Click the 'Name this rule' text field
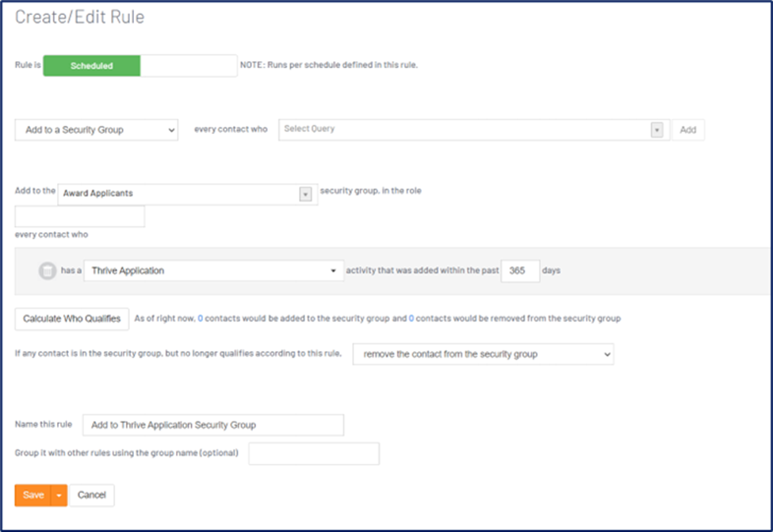773x532 pixels. tap(213, 425)
